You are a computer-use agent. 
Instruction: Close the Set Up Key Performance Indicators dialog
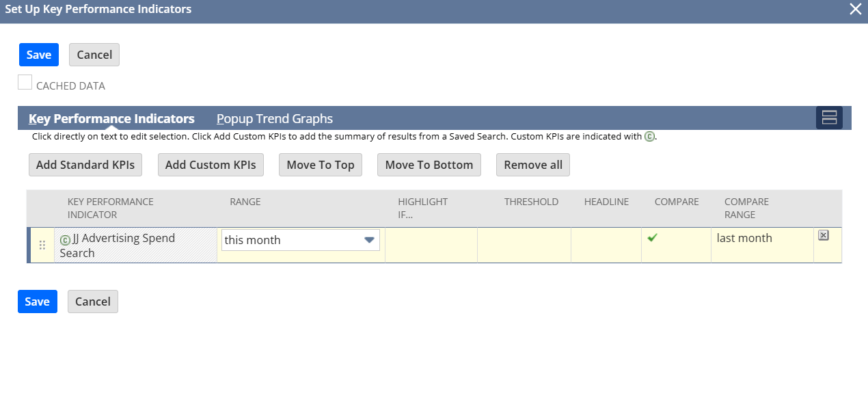(855, 9)
